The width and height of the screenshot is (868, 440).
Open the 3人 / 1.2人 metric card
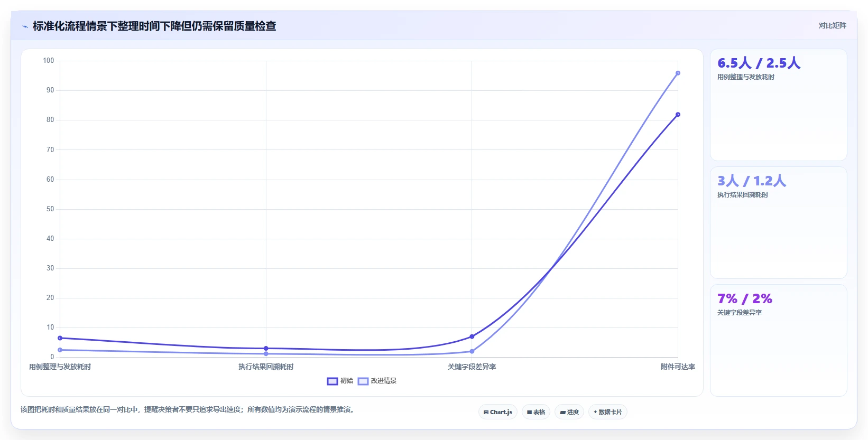click(778, 223)
